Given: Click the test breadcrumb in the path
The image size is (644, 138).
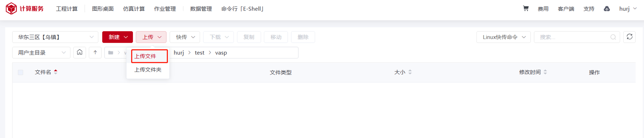Looking at the screenshot, I should pos(199,53).
